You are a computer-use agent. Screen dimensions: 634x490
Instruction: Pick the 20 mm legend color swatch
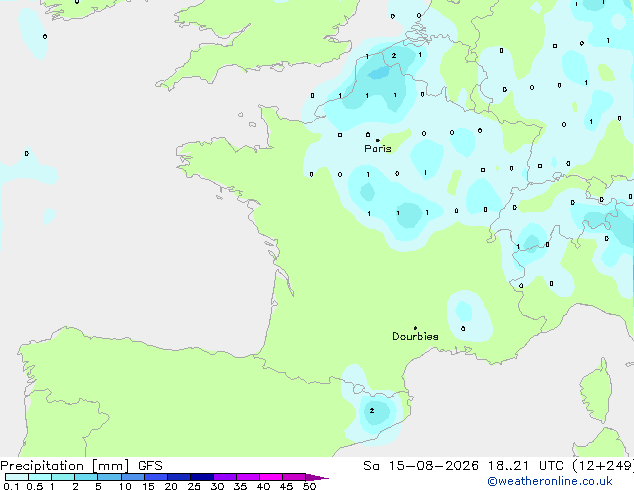[x=179, y=477]
